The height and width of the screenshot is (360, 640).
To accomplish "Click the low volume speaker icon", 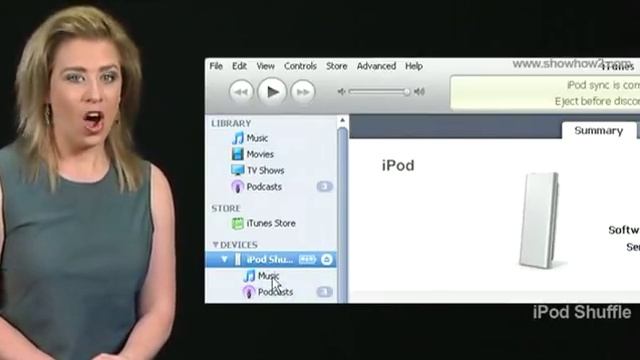I will 342,92.
